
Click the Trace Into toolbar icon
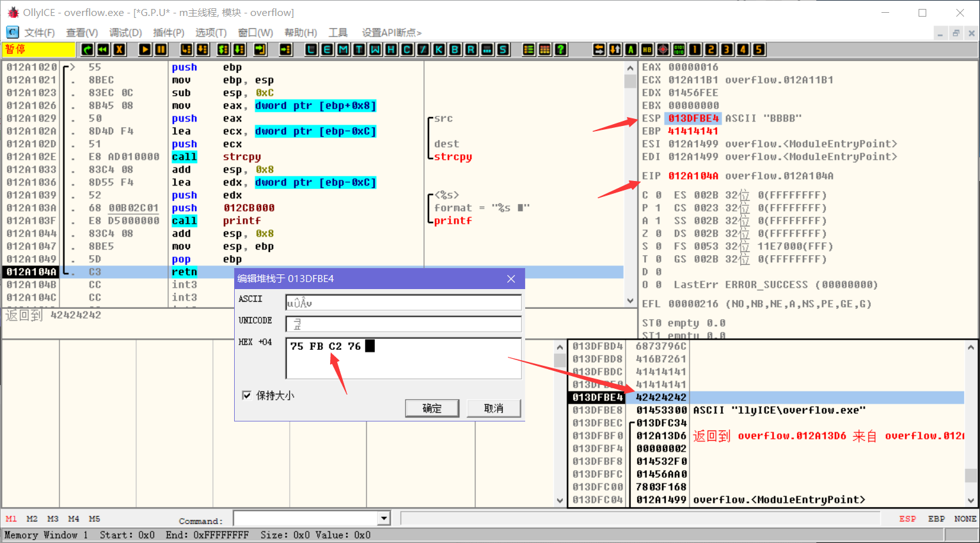223,49
